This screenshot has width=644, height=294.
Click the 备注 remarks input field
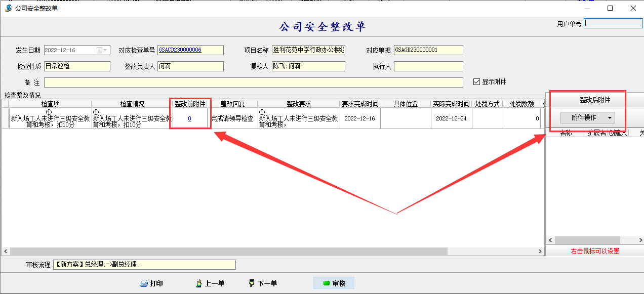[253, 82]
